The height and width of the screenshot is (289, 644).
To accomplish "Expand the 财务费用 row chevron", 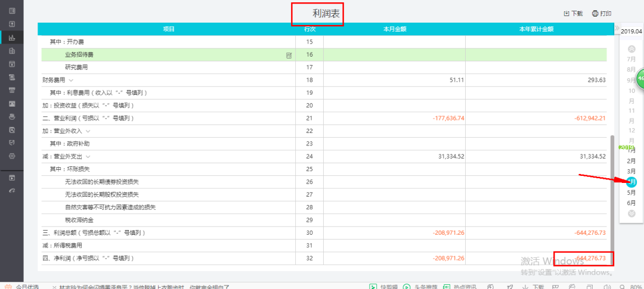I will [71, 80].
